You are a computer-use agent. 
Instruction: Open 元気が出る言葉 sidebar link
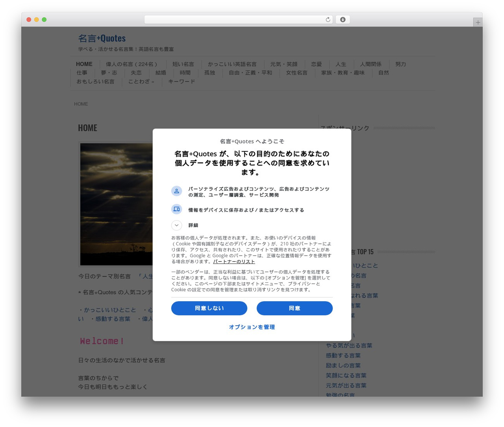coord(346,386)
